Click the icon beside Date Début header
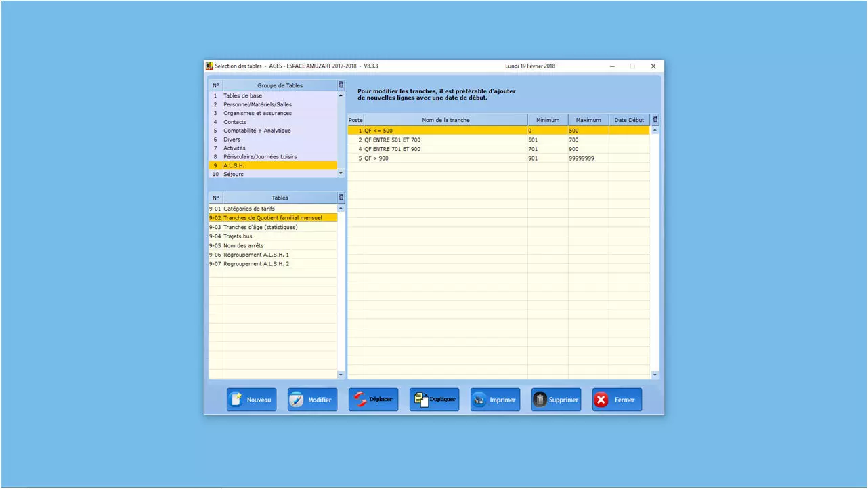The height and width of the screenshot is (489, 868). pyautogui.click(x=655, y=120)
